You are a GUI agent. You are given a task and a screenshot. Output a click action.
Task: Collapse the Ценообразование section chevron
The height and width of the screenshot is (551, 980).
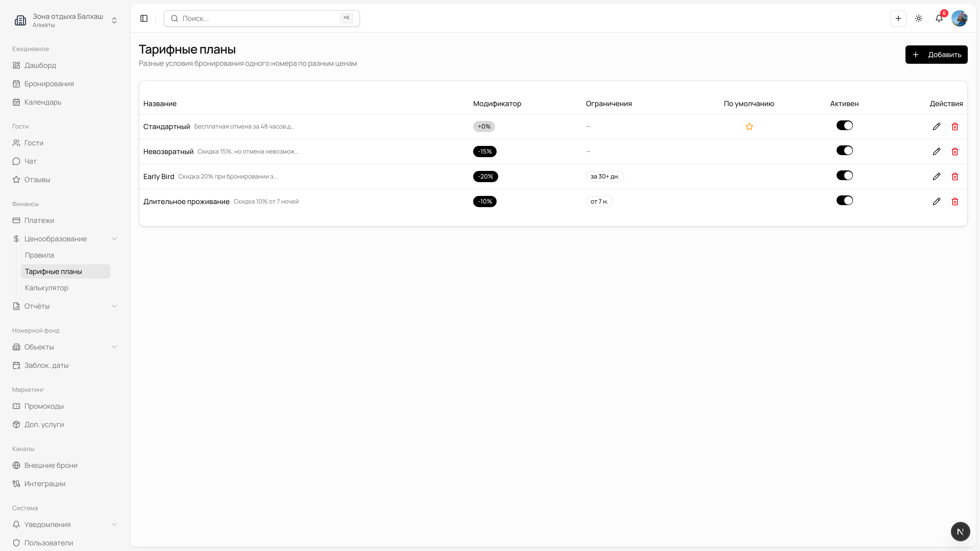(x=114, y=239)
